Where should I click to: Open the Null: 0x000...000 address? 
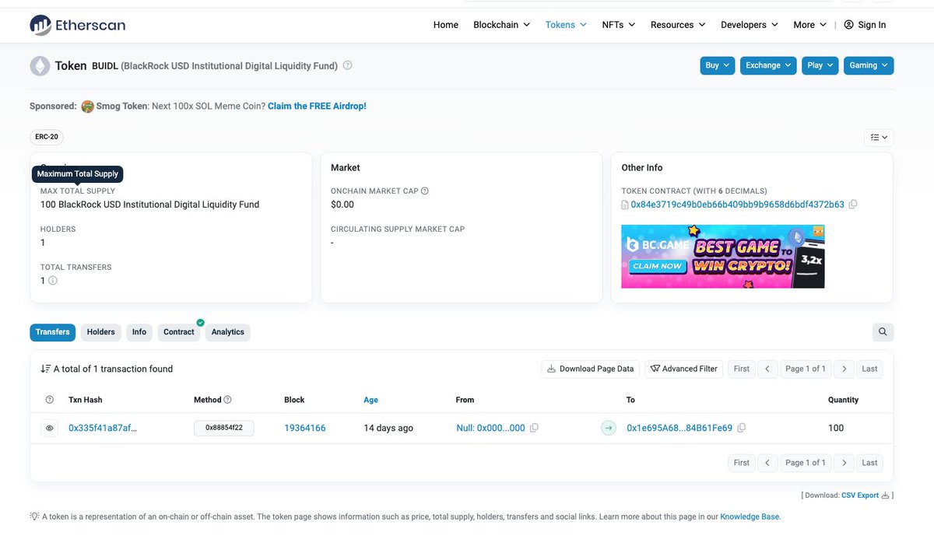(490, 428)
